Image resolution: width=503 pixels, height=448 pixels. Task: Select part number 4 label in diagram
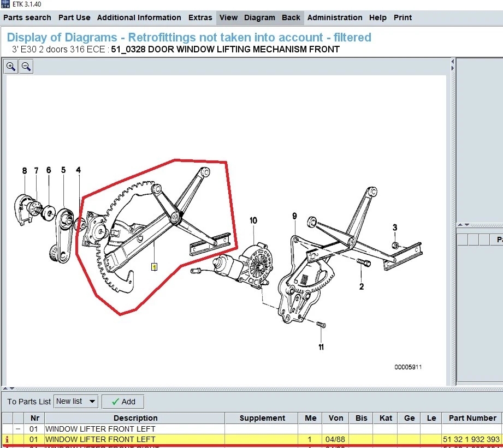coord(79,170)
